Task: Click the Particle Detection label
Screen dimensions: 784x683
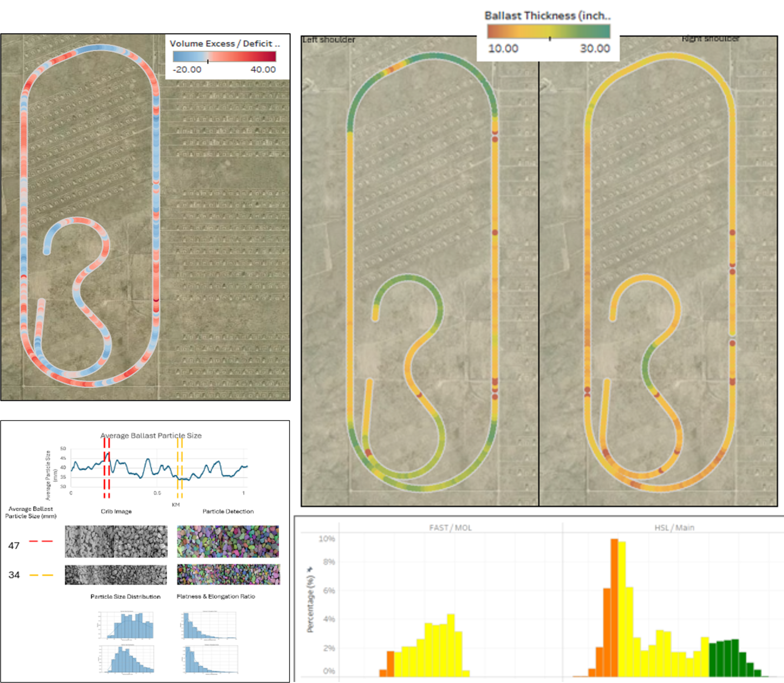Action: pyautogui.click(x=228, y=511)
